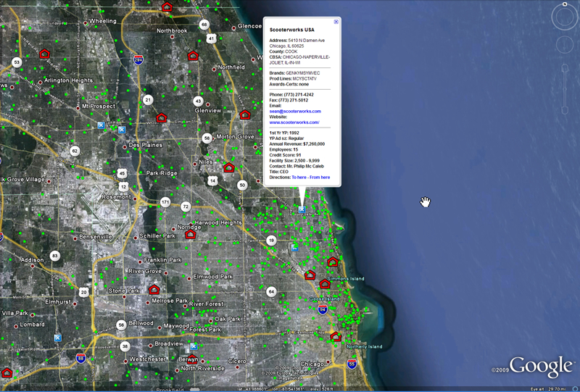The height and width of the screenshot is (392, 580).
Task: Get directions From here
Action: [320, 178]
